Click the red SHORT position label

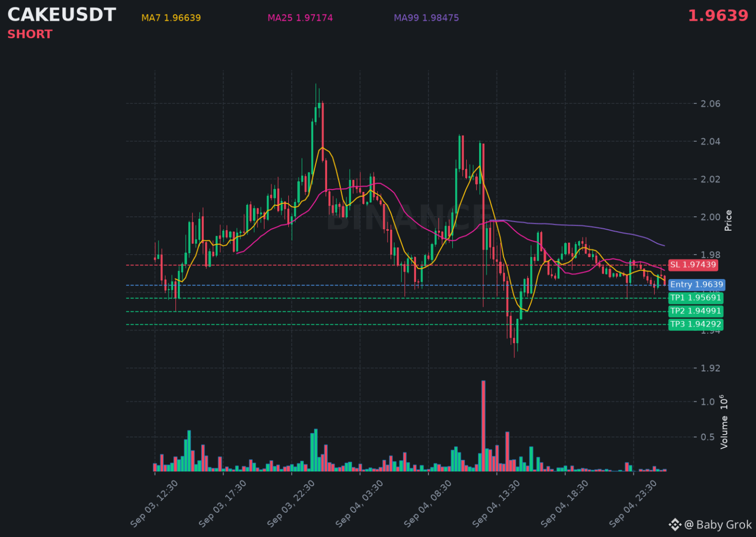[30, 34]
